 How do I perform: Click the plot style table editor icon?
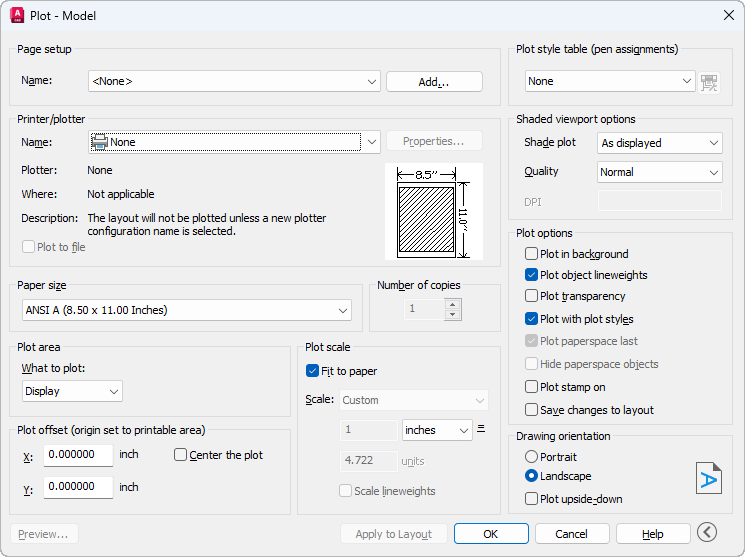click(710, 82)
